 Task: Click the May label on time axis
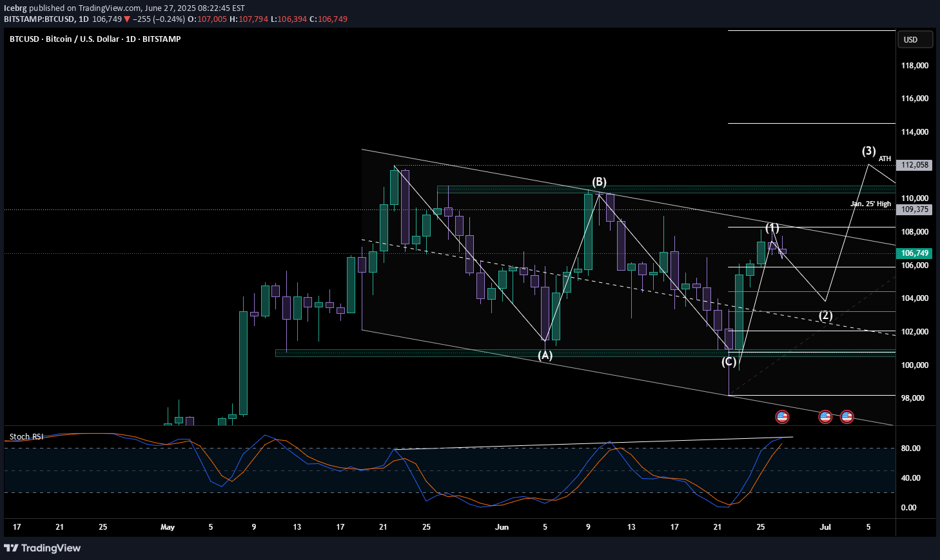(x=168, y=527)
